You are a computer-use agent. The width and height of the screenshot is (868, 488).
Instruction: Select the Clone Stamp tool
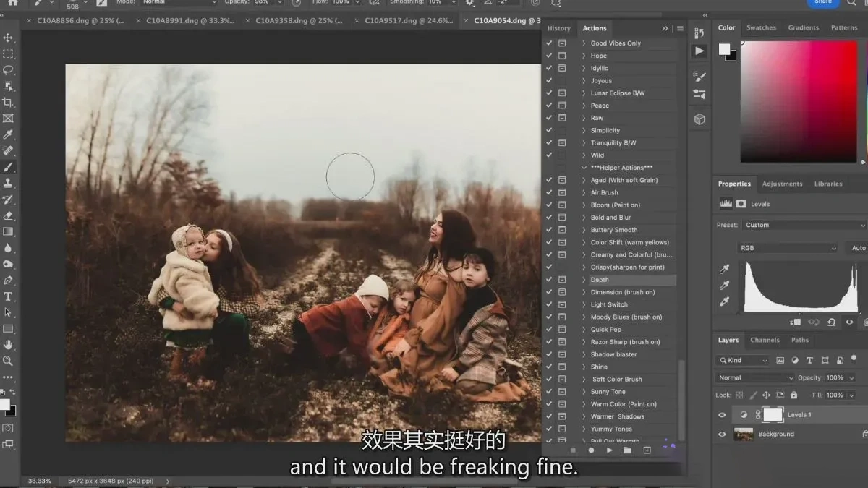tap(8, 183)
